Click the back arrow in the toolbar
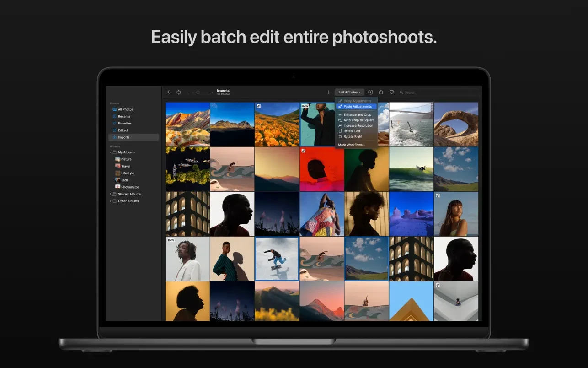 click(x=168, y=92)
